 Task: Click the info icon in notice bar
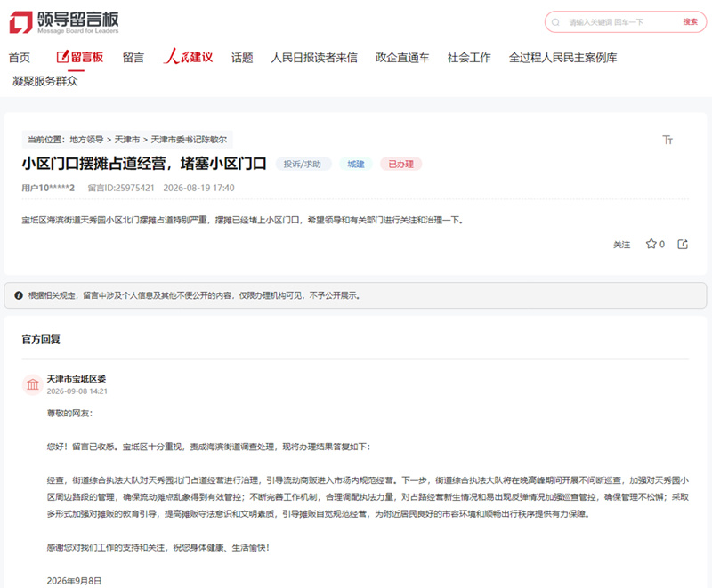pyautogui.click(x=19, y=295)
